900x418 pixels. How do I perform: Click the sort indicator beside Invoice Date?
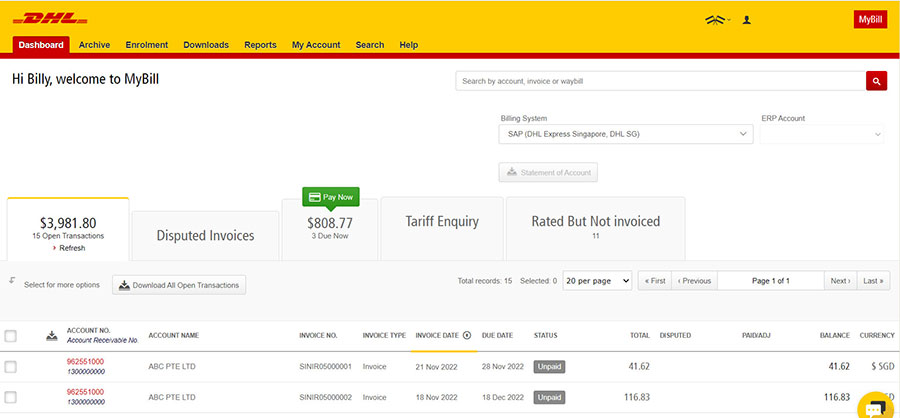[x=467, y=335]
